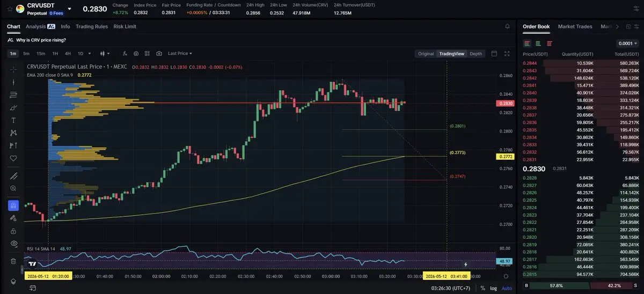Select the TradingView chart mode
The height and width of the screenshot is (294, 644).
click(452, 54)
